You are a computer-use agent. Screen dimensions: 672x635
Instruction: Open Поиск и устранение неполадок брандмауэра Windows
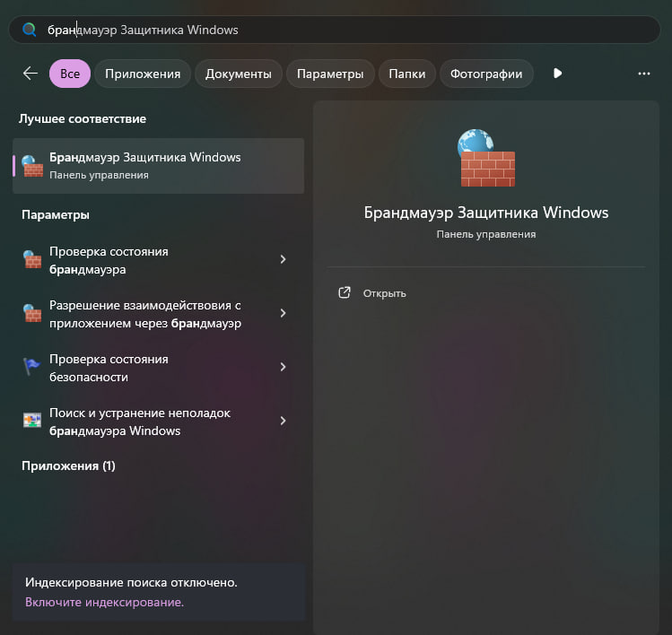coord(159,422)
